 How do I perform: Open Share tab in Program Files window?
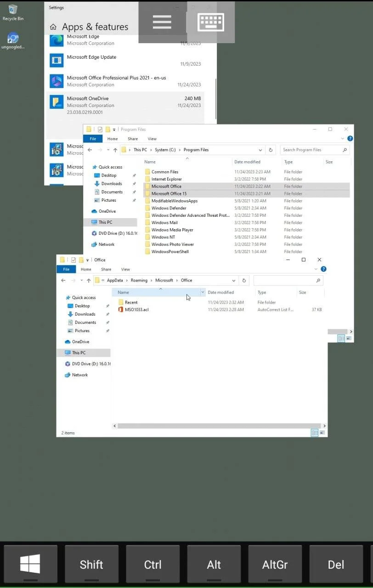133,139
